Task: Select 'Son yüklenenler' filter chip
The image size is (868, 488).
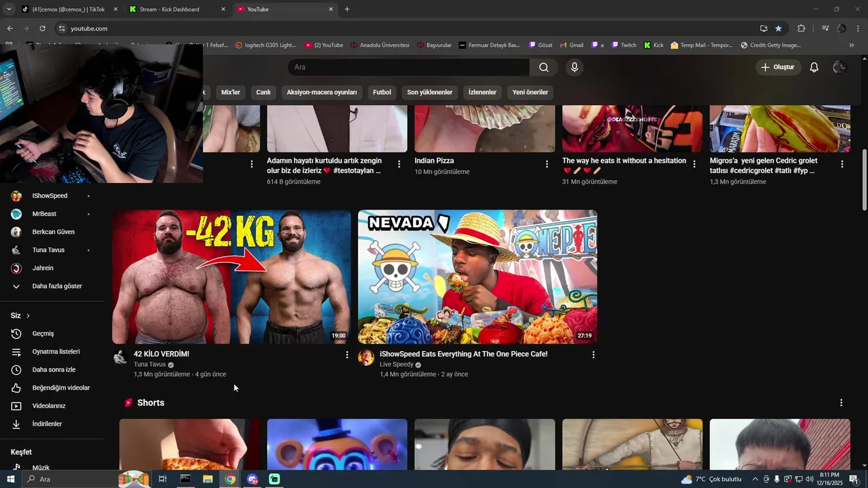Action: pyautogui.click(x=429, y=92)
